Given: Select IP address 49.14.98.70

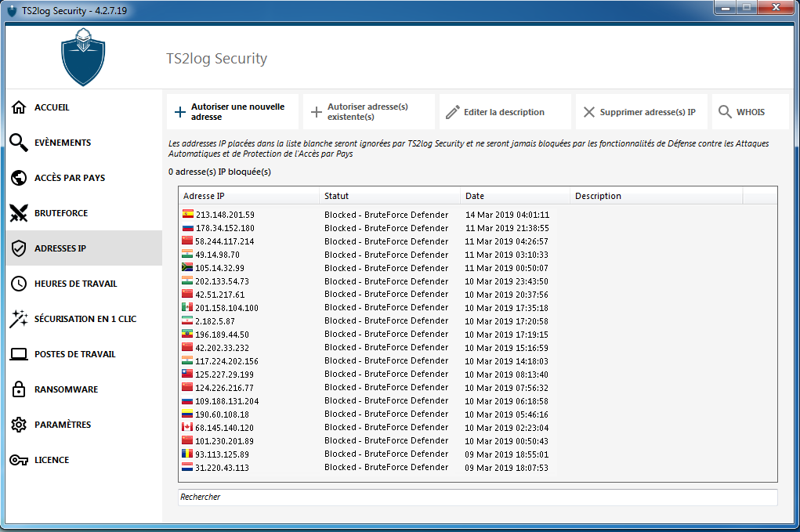Looking at the screenshot, I should [217, 255].
